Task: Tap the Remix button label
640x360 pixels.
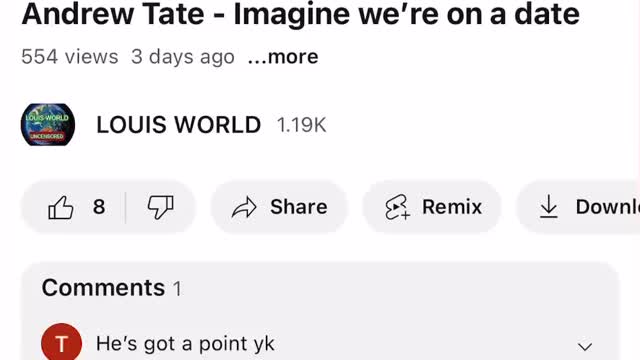Action: pos(452,207)
